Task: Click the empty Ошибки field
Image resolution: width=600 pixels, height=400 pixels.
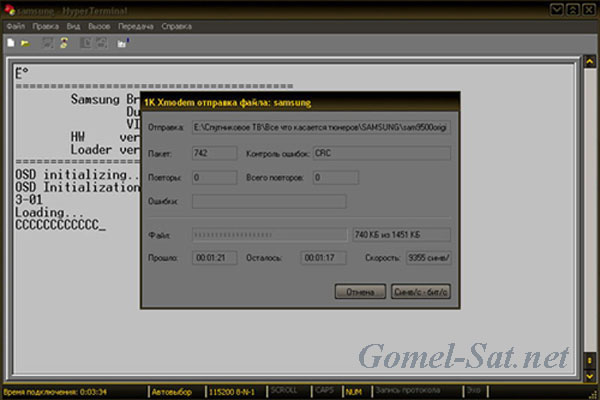Action: click(269, 201)
